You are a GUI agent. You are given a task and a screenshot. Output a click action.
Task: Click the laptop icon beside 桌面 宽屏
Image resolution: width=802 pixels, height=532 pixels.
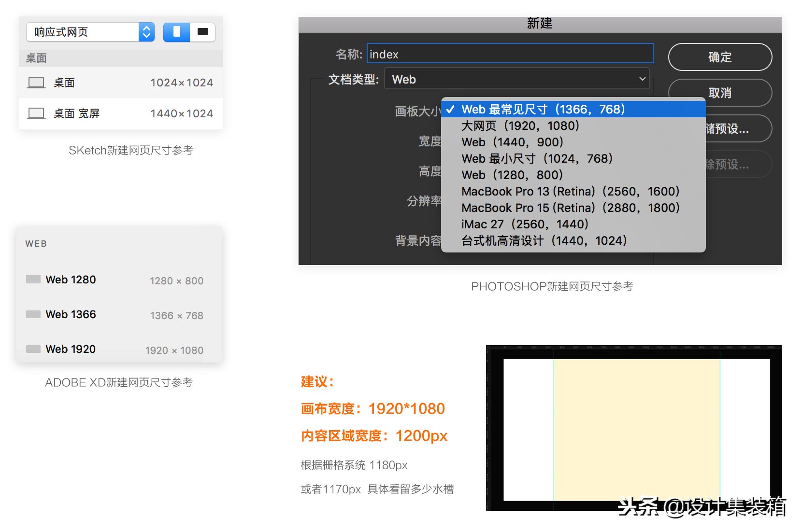pyautogui.click(x=36, y=113)
